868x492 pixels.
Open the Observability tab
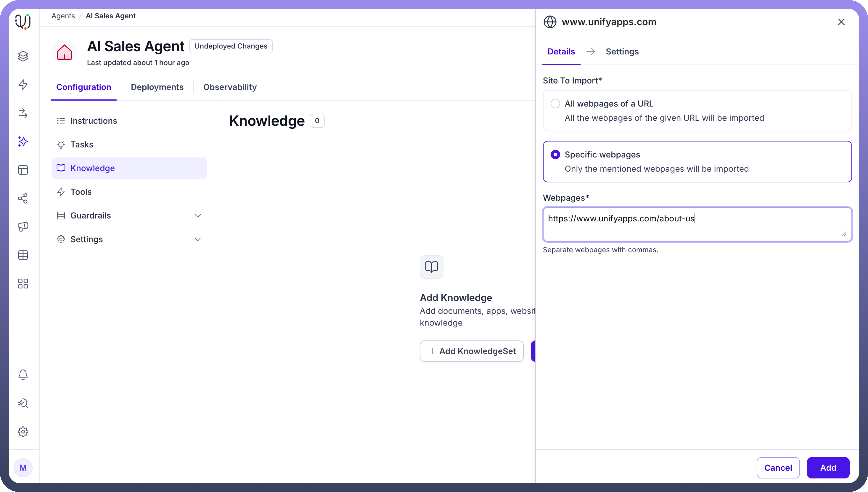[230, 87]
